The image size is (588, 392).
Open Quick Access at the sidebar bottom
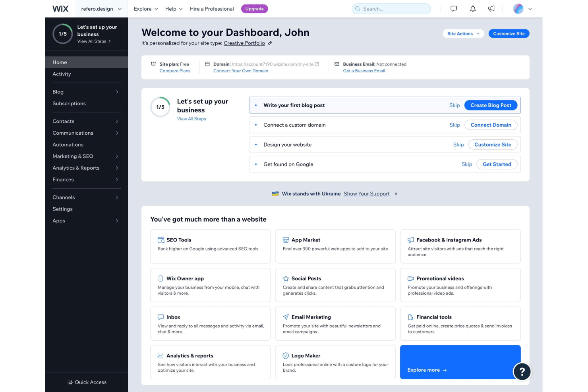click(87, 382)
